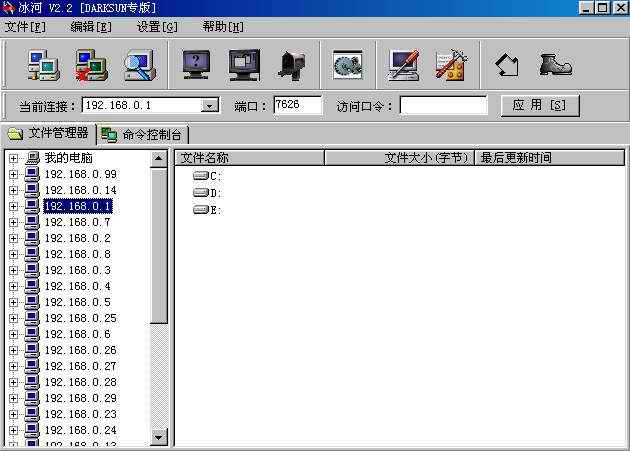Select host 192.168.0.28 in tree
The height and width of the screenshot is (451, 630).
(80, 382)
